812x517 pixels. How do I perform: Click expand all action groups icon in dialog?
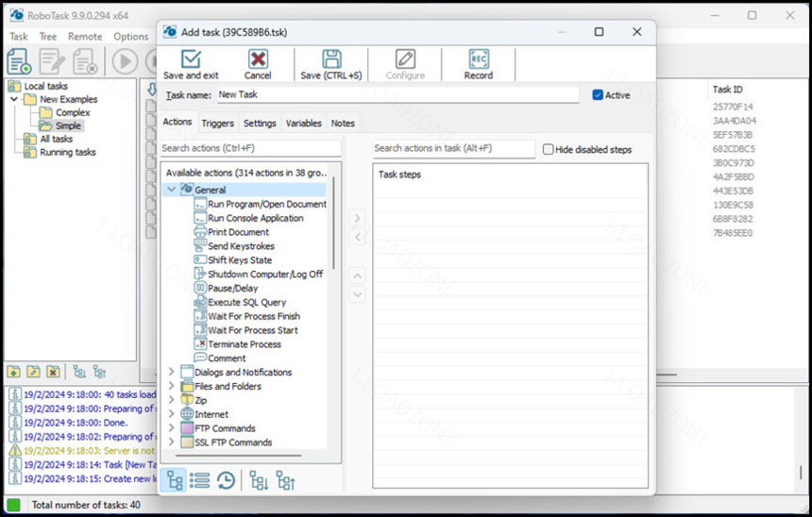259,481
